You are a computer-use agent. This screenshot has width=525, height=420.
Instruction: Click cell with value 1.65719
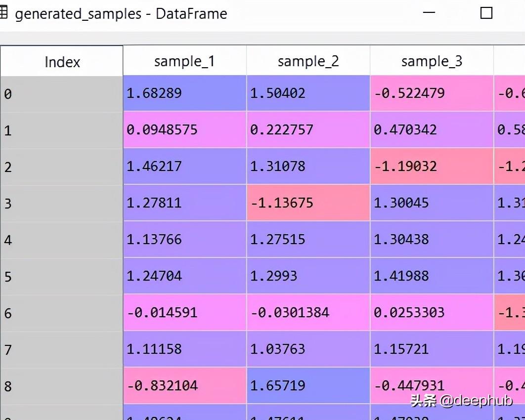[308, 385]
